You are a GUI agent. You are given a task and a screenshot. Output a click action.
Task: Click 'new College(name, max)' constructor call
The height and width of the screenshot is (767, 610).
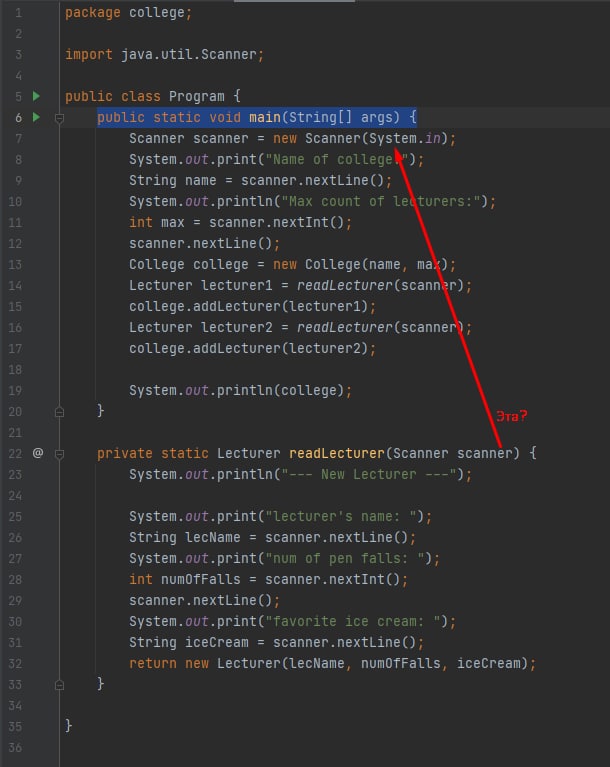click(361, 265)
